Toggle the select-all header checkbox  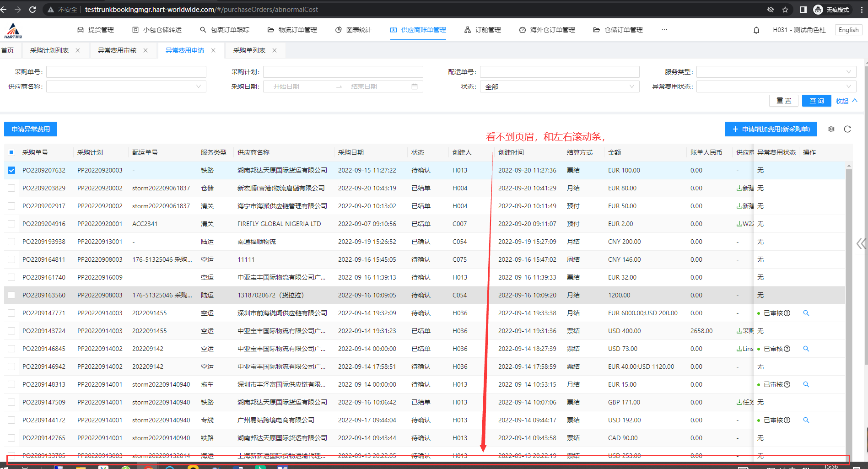click(11, 152)
